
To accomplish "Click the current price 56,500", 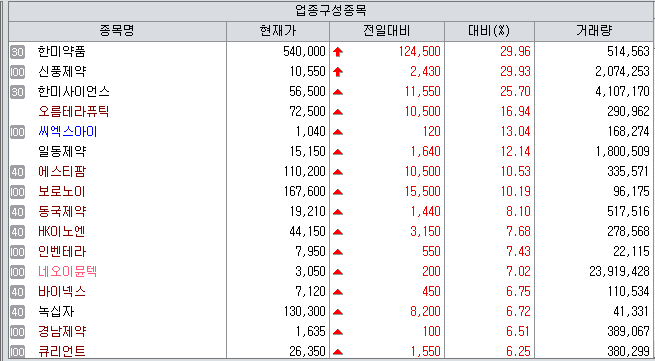I will (307, 92).
